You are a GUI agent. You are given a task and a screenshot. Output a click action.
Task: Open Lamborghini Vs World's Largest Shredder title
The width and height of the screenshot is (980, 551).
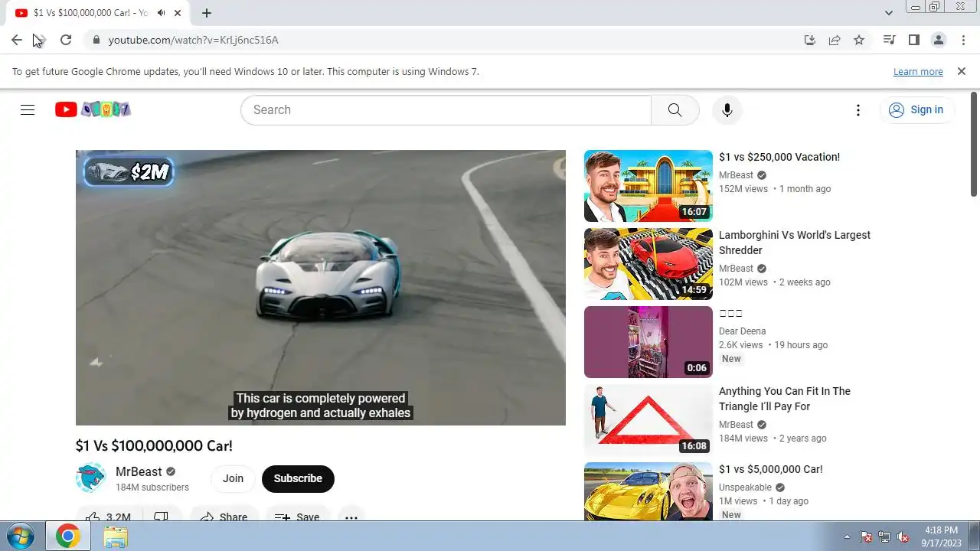coord(795,243)
